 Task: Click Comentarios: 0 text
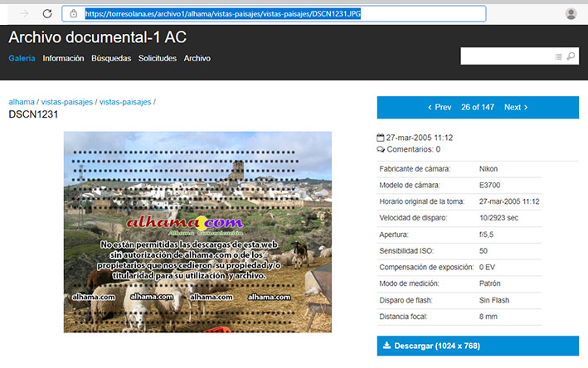[x=414, y=149]
